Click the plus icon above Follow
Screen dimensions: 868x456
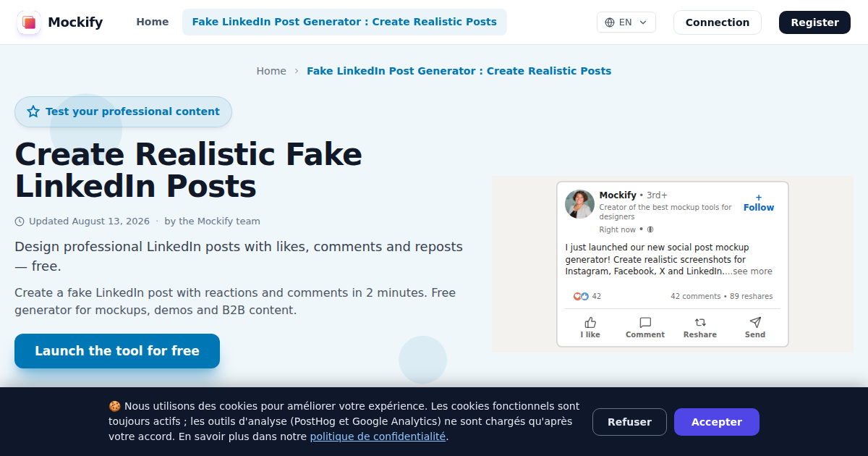coord(759,198)
